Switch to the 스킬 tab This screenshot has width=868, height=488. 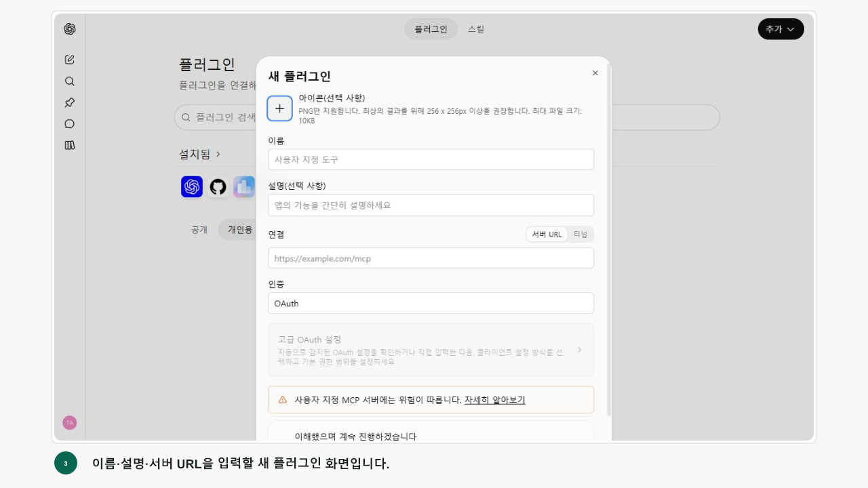point(476,29)
